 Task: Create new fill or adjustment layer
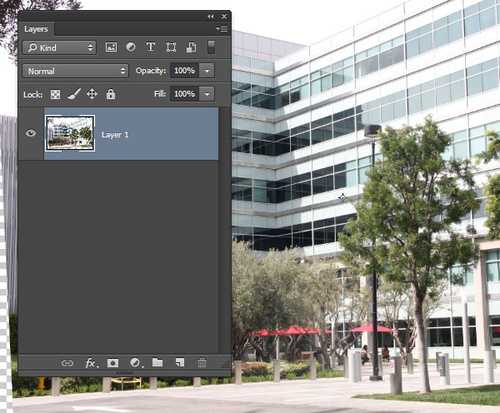click(136, 363)
